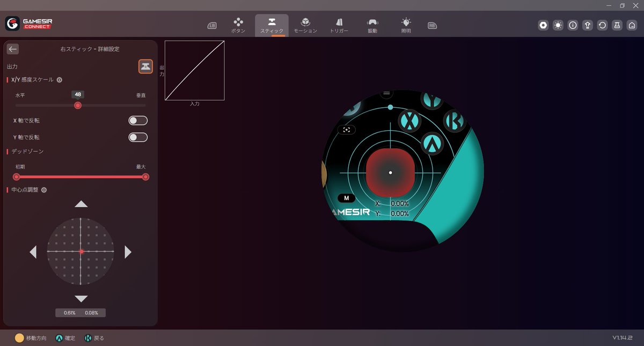This screenshot has height=346, width=644.
Task: Click the red right stick on controller
Action: (390, 173)
